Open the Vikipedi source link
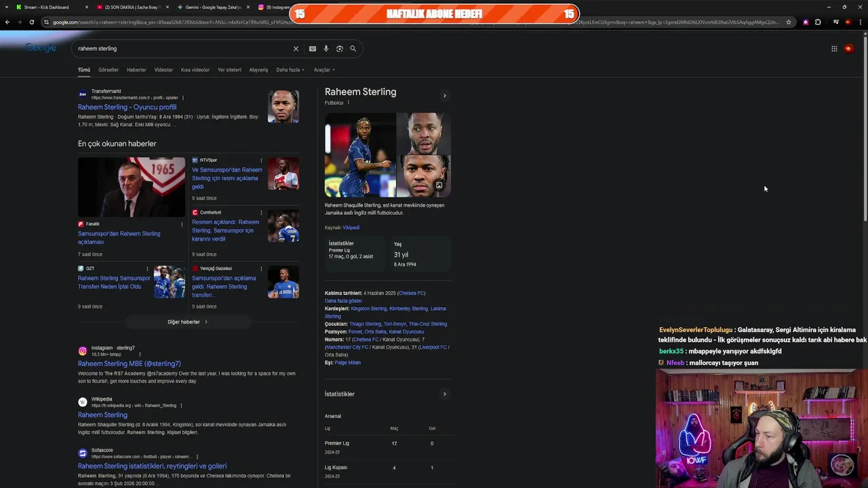 click(x=351, y=228)
